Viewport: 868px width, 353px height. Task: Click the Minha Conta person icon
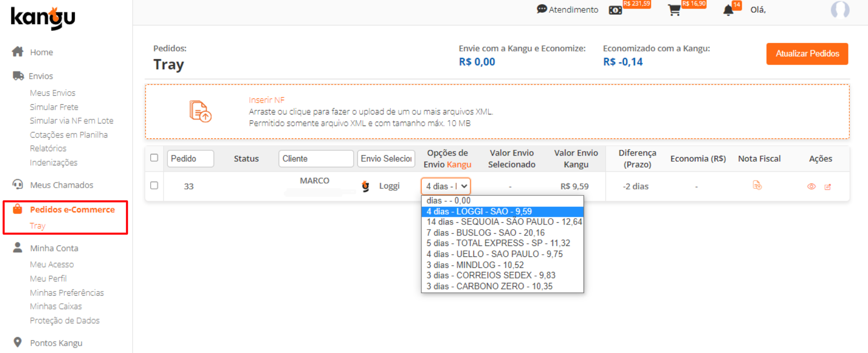(18, 247)
